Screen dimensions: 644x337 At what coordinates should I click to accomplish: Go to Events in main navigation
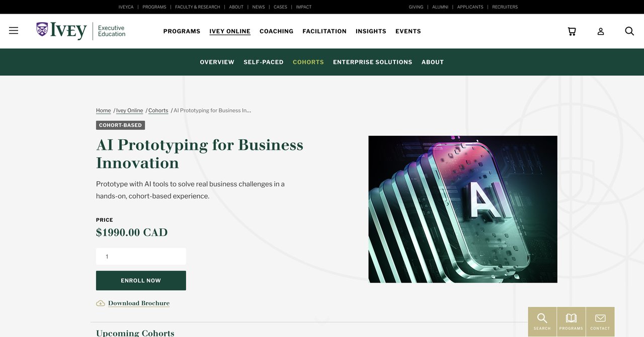(408, 31)
